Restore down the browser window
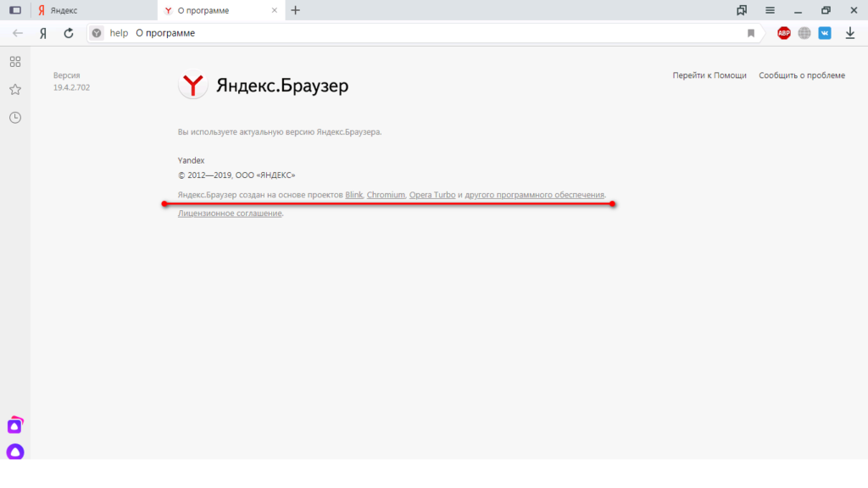Image resolution: width=868 pixels, height=488 pixels. 826,10
